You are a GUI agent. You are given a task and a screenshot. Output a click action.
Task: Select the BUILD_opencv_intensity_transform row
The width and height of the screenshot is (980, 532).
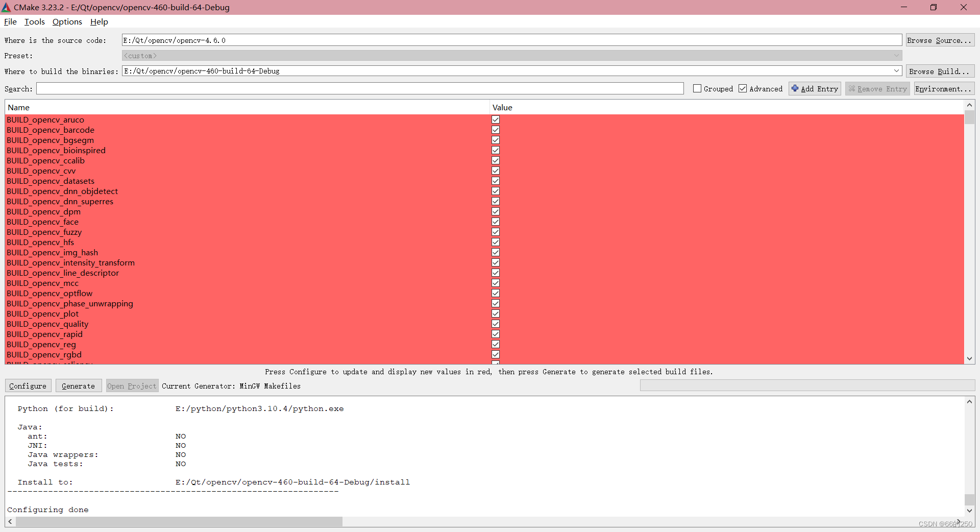click(x=484, y=262)
